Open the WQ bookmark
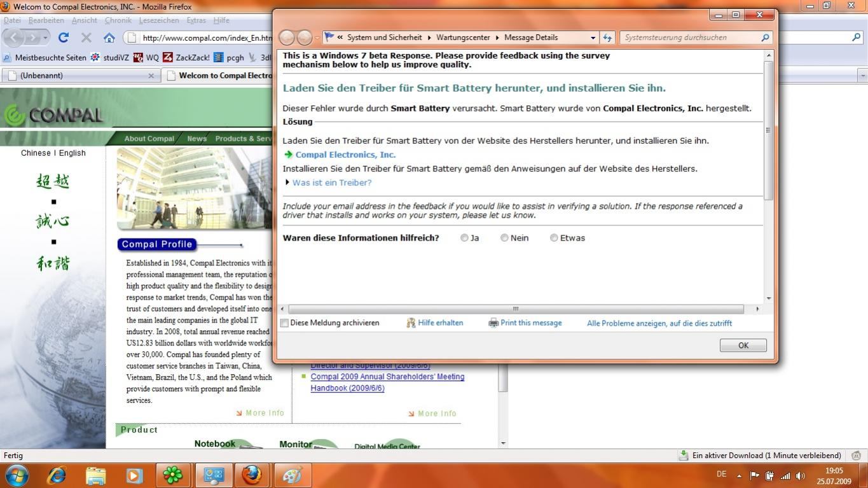 (x=146, y=57)
